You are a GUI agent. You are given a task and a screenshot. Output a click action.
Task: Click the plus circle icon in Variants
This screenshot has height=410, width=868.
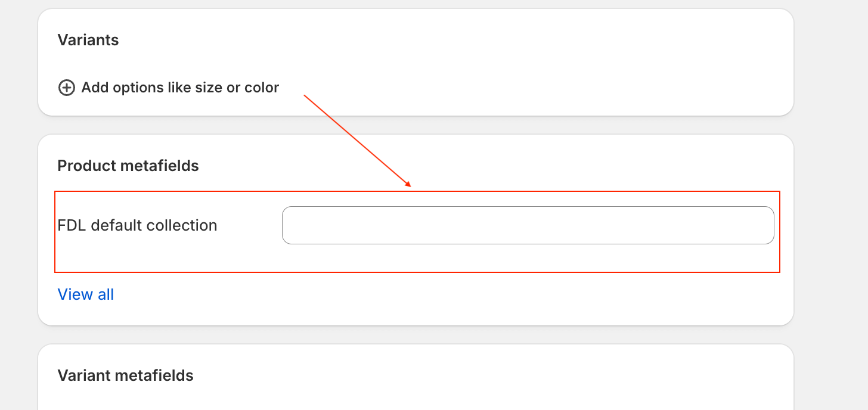click(x=66, y=88)
